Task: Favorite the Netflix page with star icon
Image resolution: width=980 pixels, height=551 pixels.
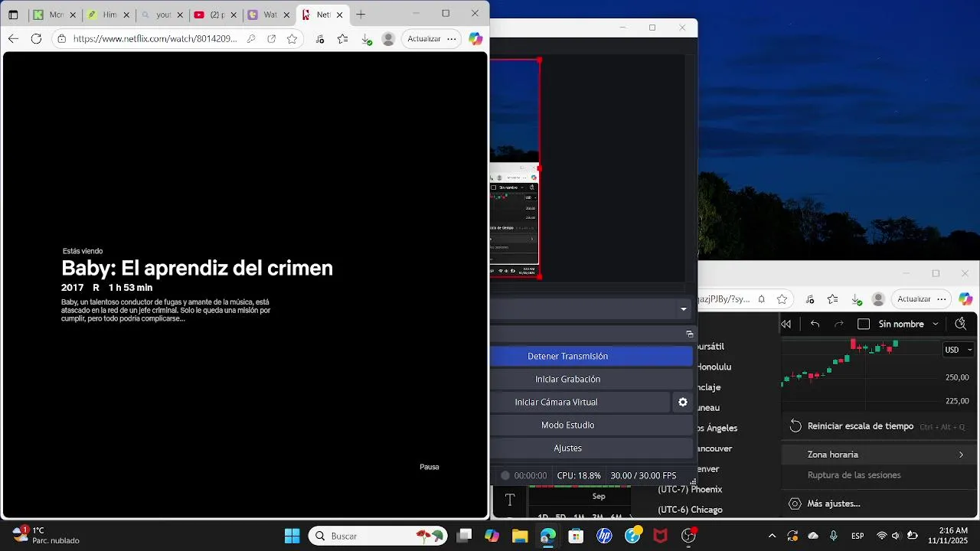Action: [292, 38]
